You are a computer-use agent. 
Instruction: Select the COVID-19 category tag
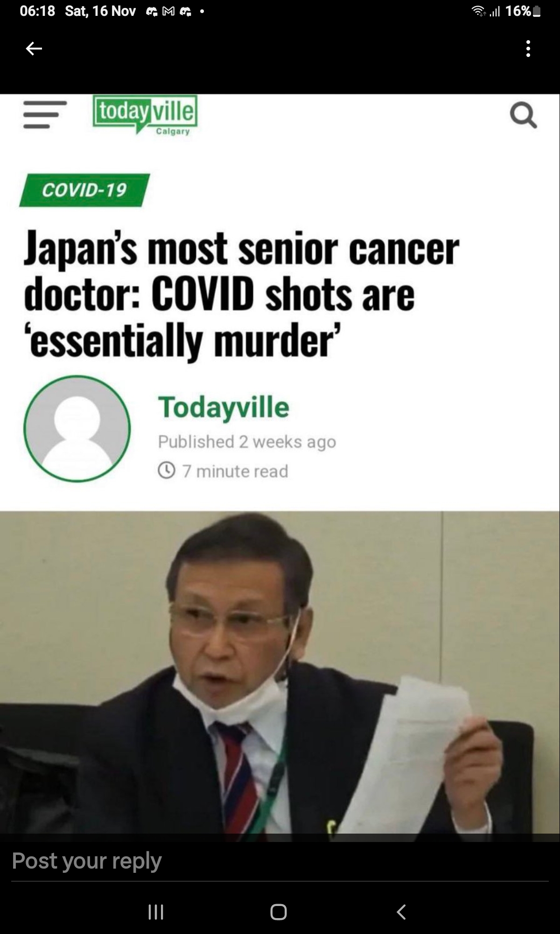coord(84,190)
